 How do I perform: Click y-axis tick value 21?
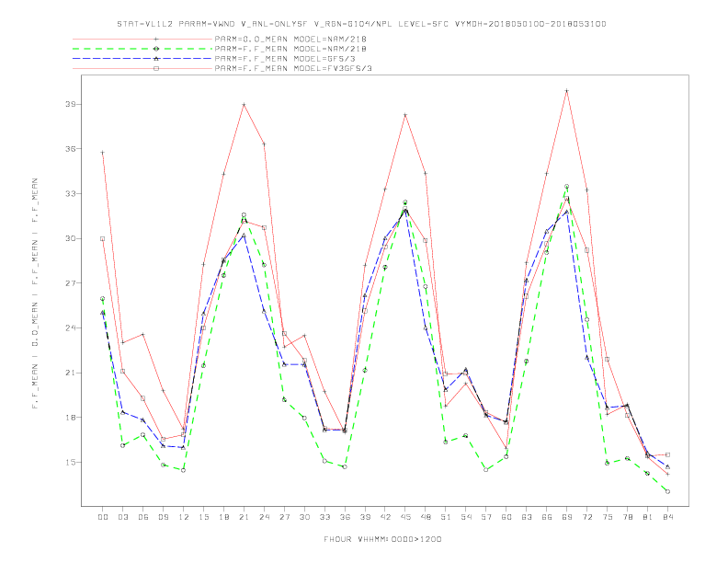pos(70,373)
